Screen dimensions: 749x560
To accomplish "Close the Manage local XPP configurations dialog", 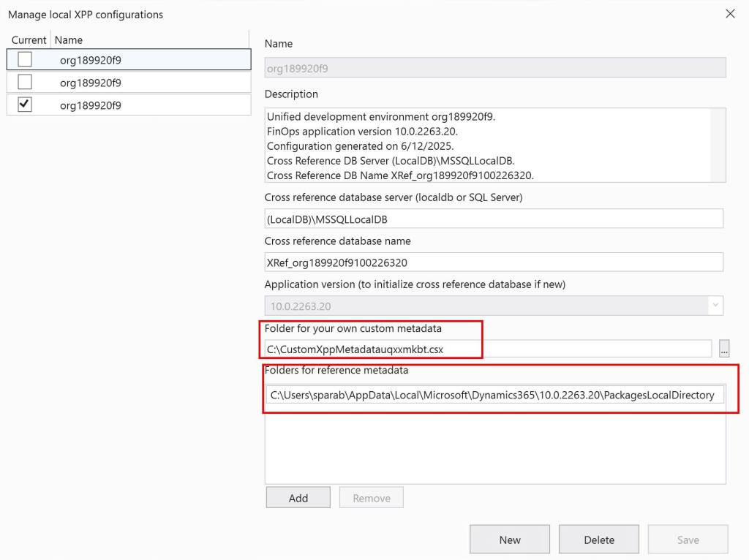I will (729, 14).
